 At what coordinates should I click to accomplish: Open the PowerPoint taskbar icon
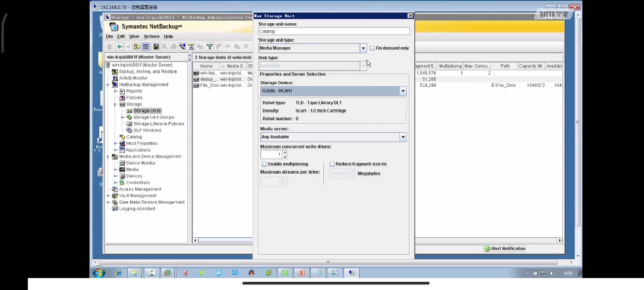click(x=301, y=273)
